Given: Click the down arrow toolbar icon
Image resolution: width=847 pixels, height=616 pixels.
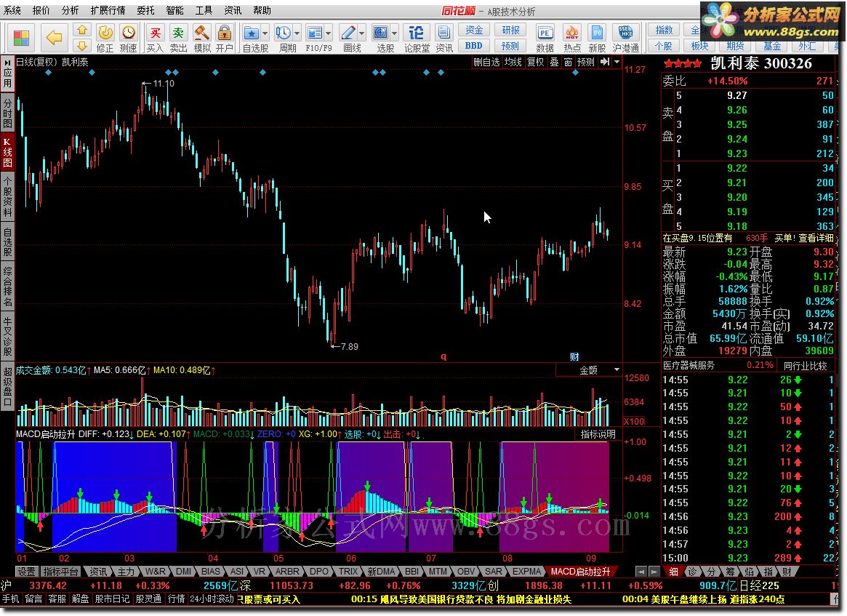Looking at the screenshot, I should coord(81,45).
